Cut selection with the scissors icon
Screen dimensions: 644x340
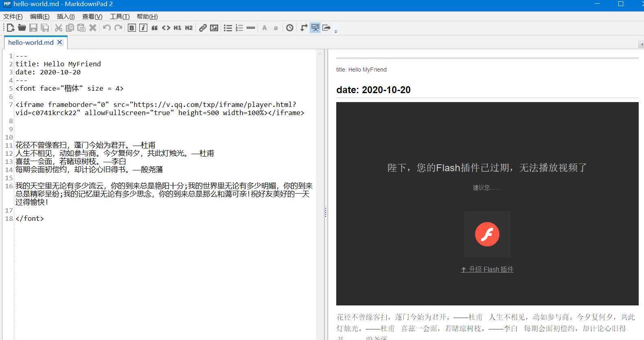tap(59, 28)
